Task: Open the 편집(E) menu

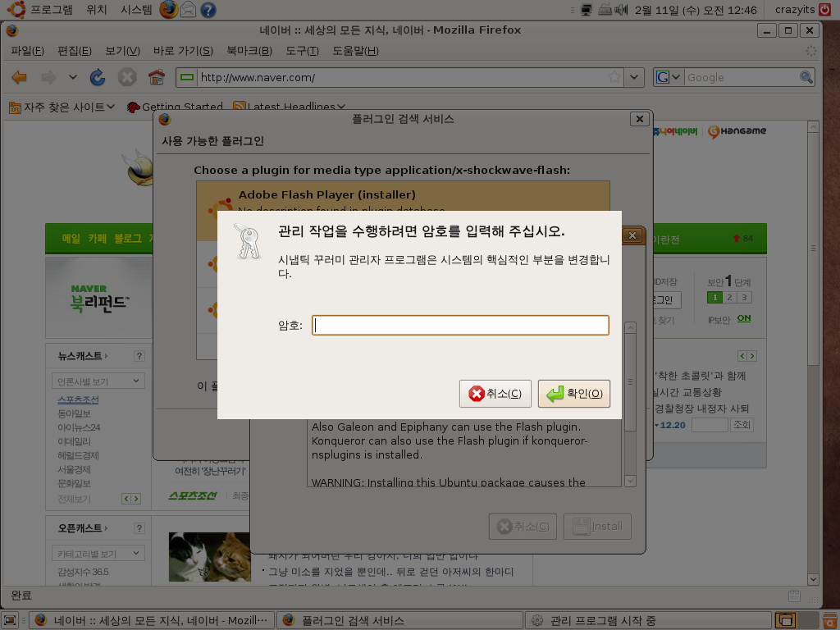Action: pos(75,51)
